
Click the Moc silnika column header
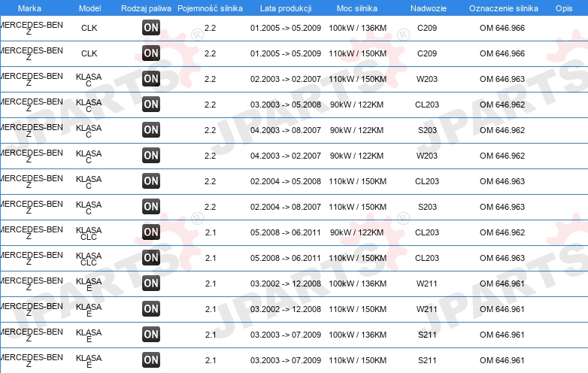[x=357, y=8]
